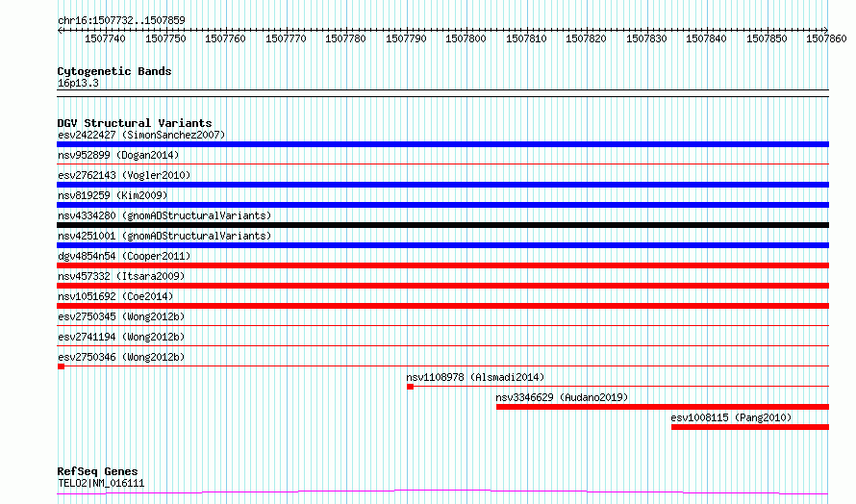Image resolution: width=856 pixels, height=504 pixels.
Task: Click the Cytogenetic Bands track title
Action: (114, 71)
